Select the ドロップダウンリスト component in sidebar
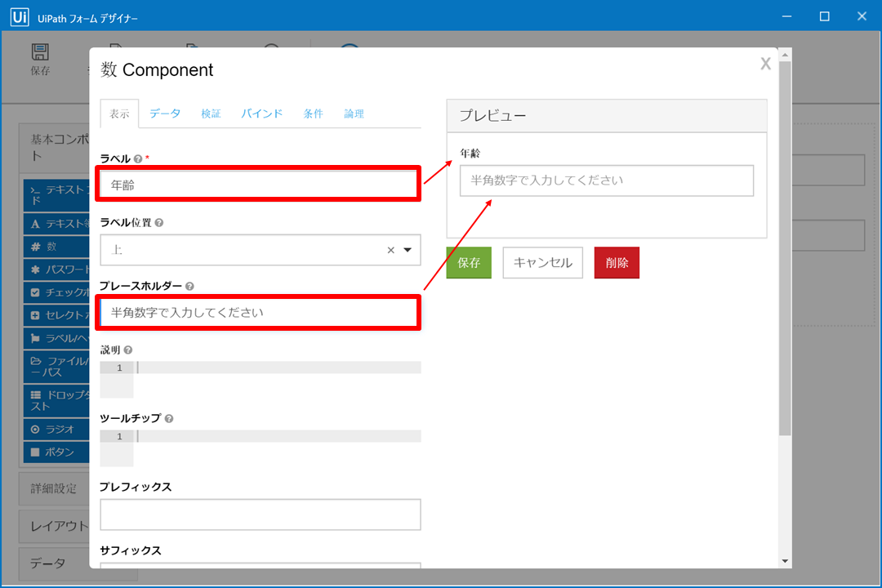This screenshot has height=588, width=882. [57, 401]
